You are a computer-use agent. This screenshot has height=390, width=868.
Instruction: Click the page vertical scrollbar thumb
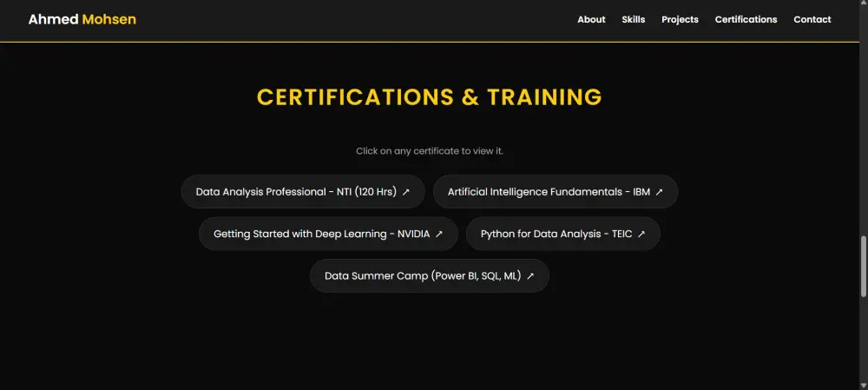pos(864,267)
